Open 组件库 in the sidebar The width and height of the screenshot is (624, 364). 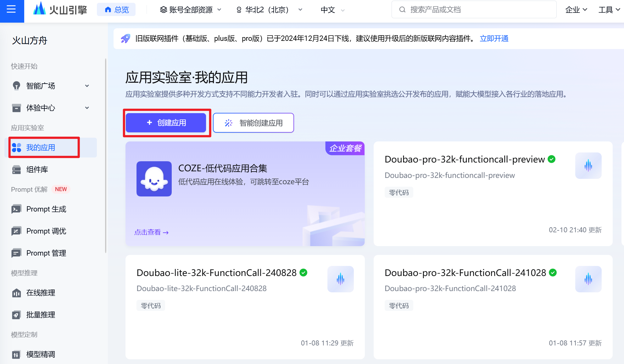pos(50,169)
